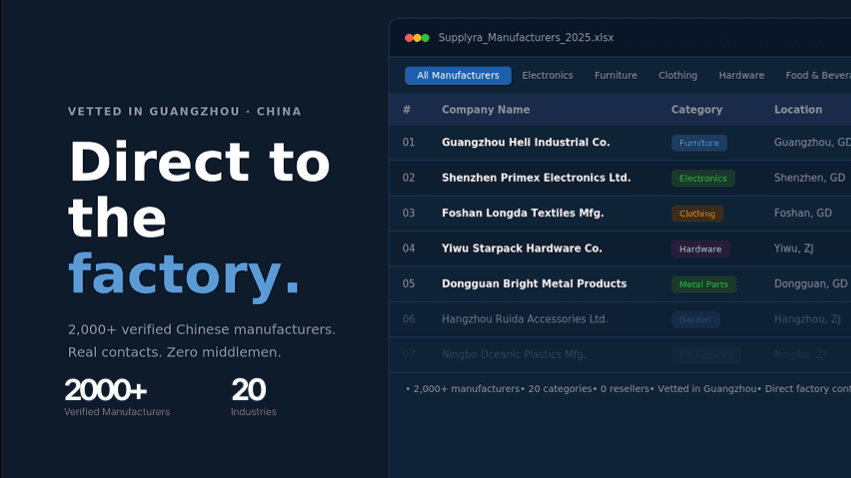
Task: Select Yiwu Starpack Hardware Co. row
Action: tap(620, 248)
